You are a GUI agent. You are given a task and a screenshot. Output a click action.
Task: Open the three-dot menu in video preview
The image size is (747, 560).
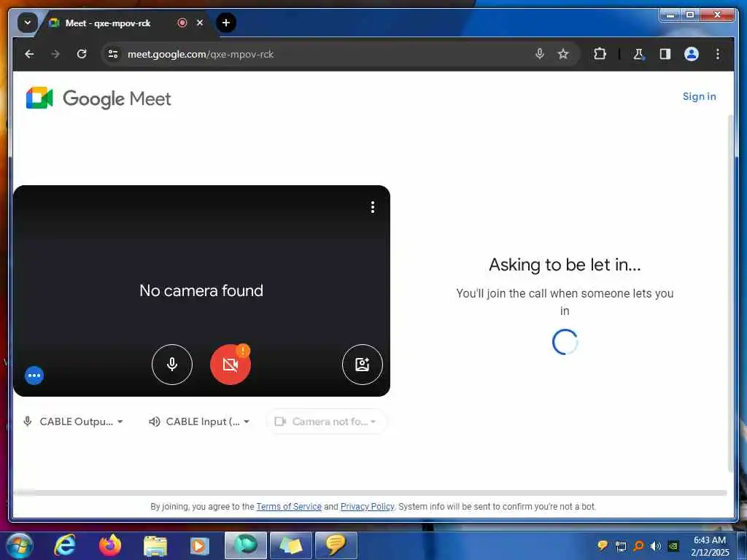(373, 207)
